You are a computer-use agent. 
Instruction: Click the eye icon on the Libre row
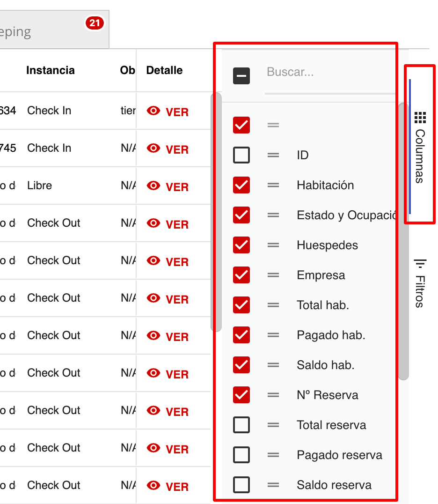coord(153,186)
